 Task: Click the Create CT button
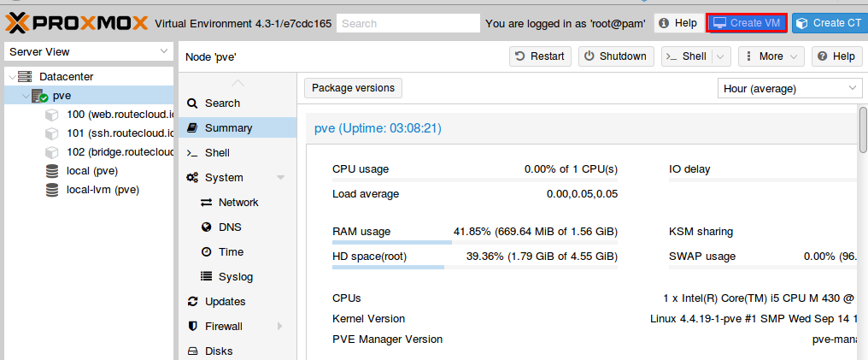pyautogui.click(x=830, y=23)
